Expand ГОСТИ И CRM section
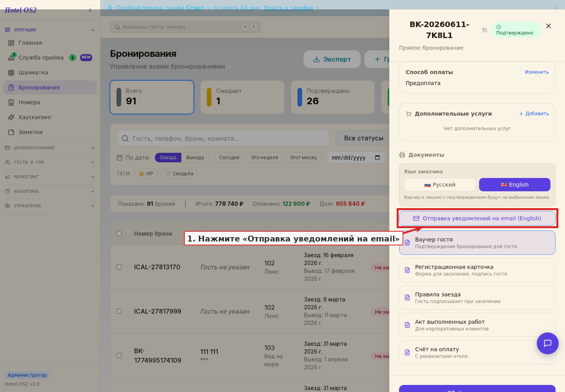Viewport: 565px width, 392px height. pyautogui.click(x=50, y=162)
